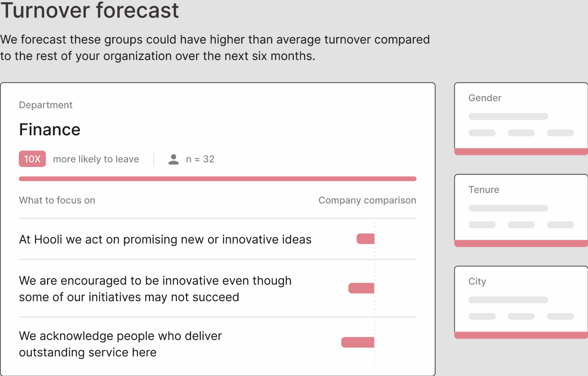The image size is (588, 376).
Task: Click the comparison bar for encouraged innovation row
Action: tap(361, 288)
